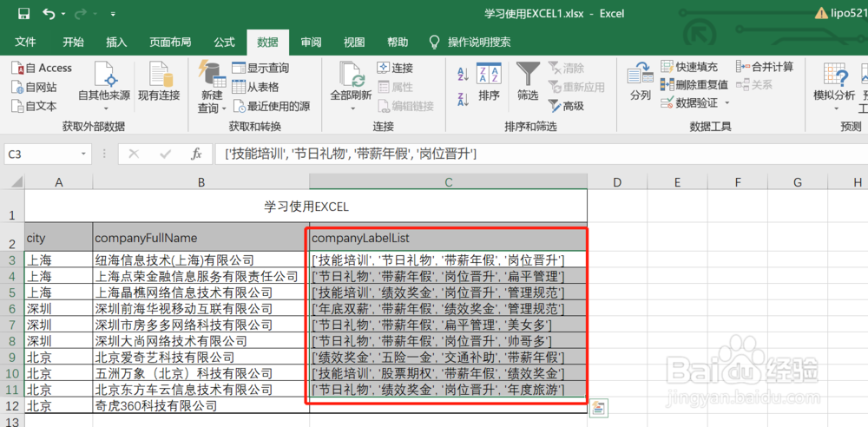Click 最近使用的源 button
868x427 pixels.
pyautogui.click(x=271, y=106)
